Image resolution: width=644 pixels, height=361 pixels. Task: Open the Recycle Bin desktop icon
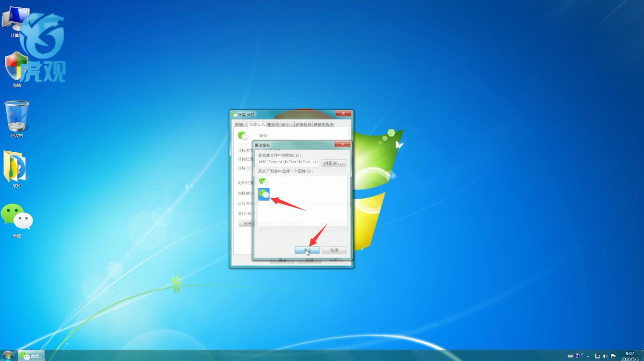[x=17, y=119]
